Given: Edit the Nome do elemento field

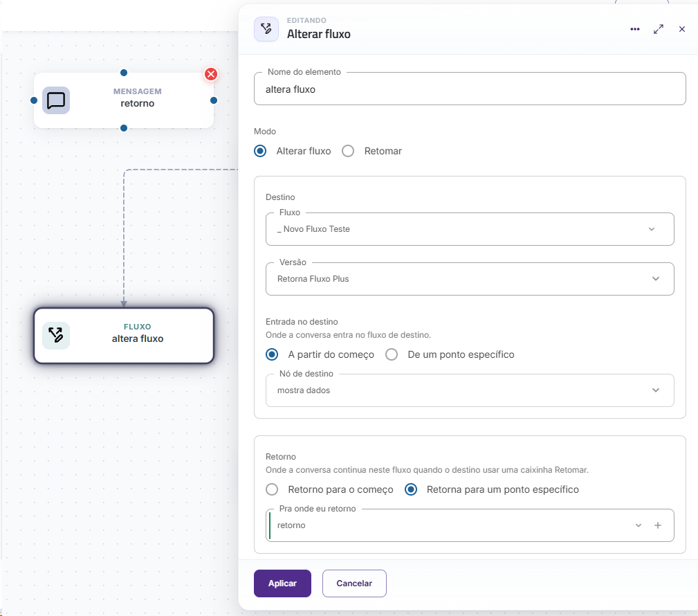Looking at the screenshot, I should tap(470, 89).
